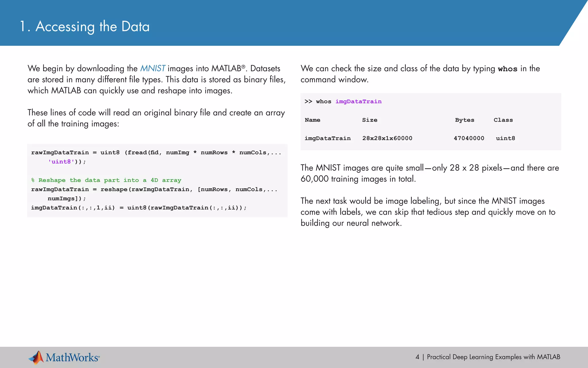
Task: Click the 28x28x1x60000 size value
Action: 387,138
